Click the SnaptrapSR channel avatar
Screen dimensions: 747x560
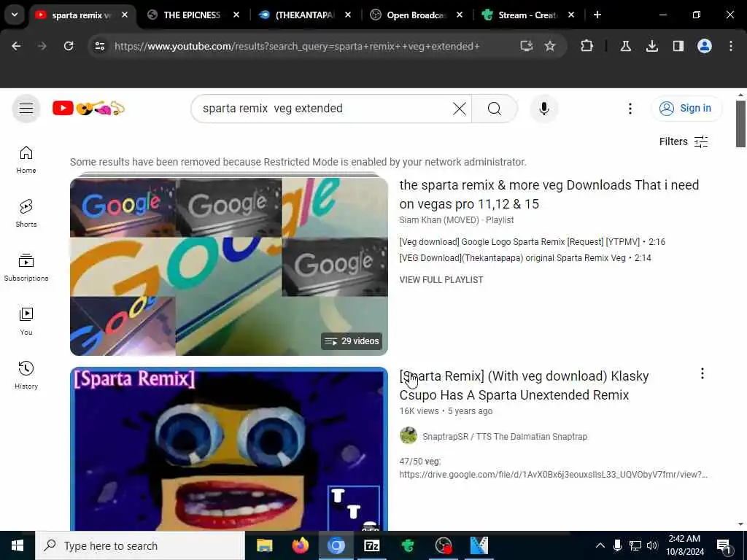pyautogui.click(x=409, y=435)
